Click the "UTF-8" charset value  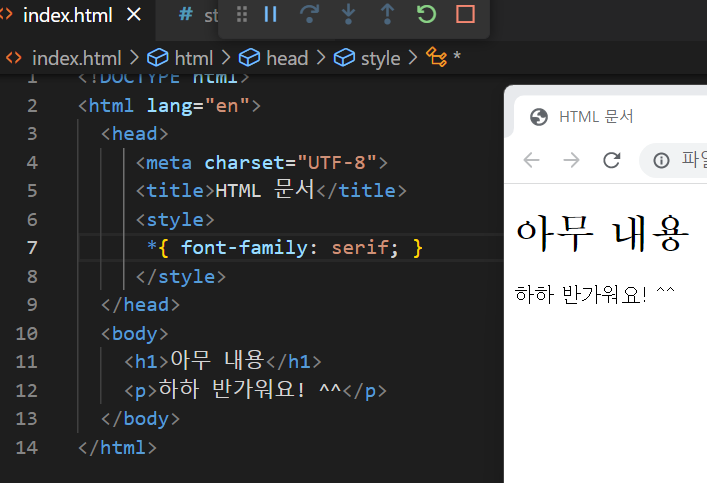pyautogui.click(x=337, y=162)
